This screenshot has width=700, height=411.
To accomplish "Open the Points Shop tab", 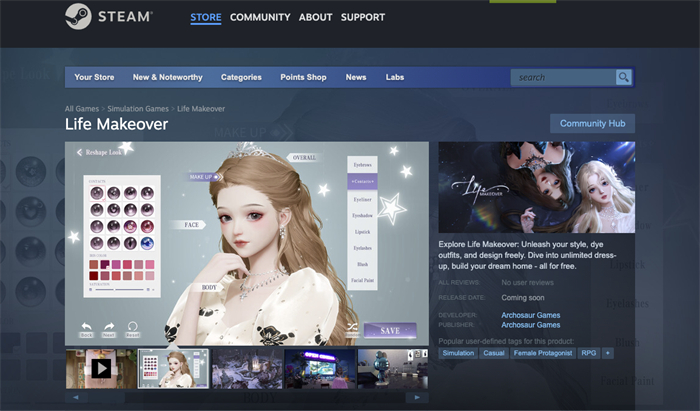I will [303, 77].
